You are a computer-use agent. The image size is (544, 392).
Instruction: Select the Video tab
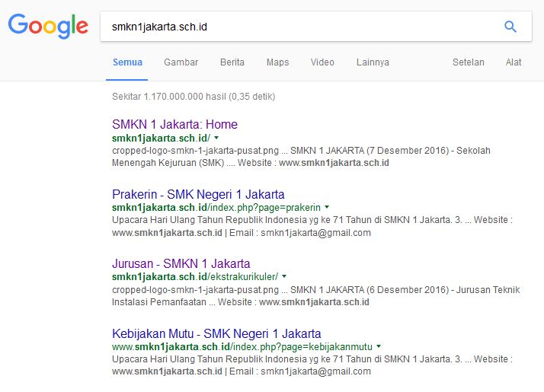coord(322,62)
